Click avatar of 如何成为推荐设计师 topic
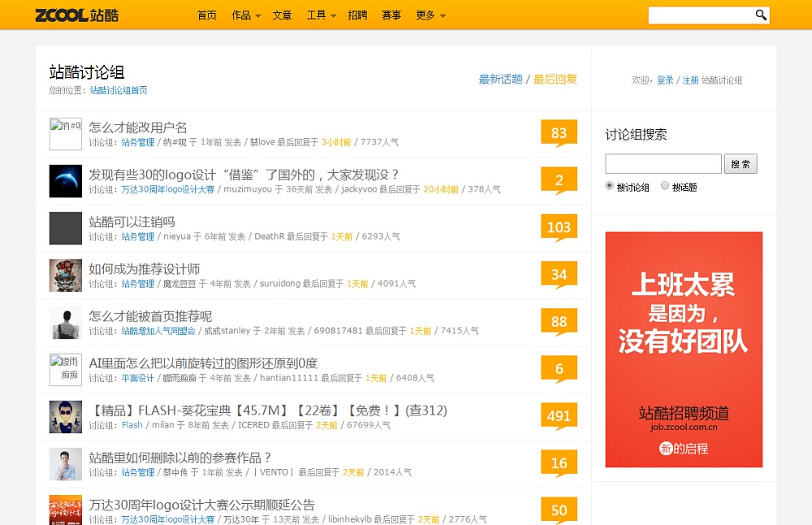Image resolution: width=812 pixels, height=525 pixels. (x=65, y=275)
